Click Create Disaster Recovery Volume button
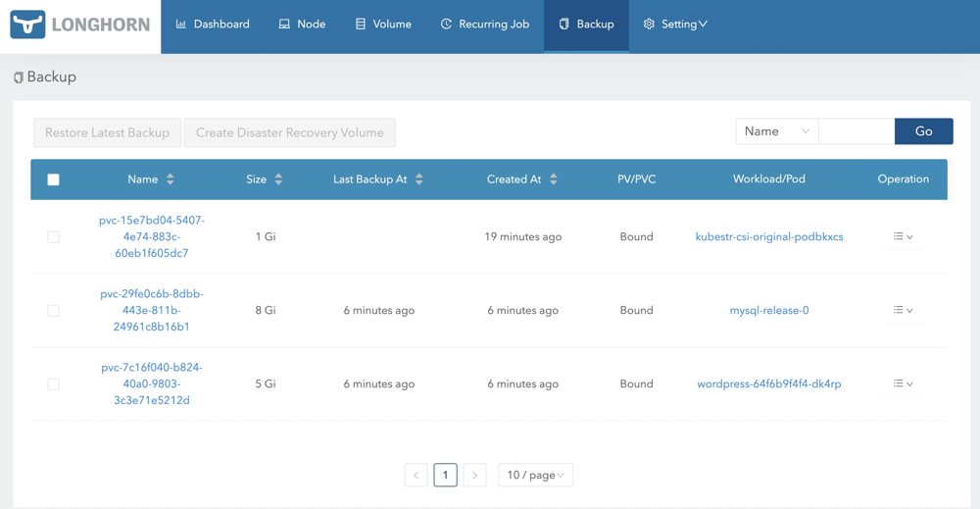Image resolution: width=980 pixels, height=509 pixels. [290, 132]
